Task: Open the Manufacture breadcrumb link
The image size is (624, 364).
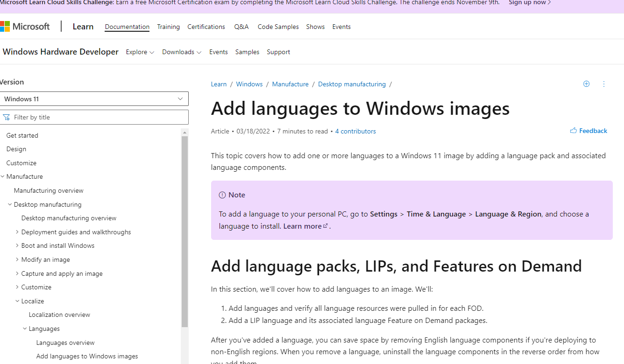Action: coord(291,84)
